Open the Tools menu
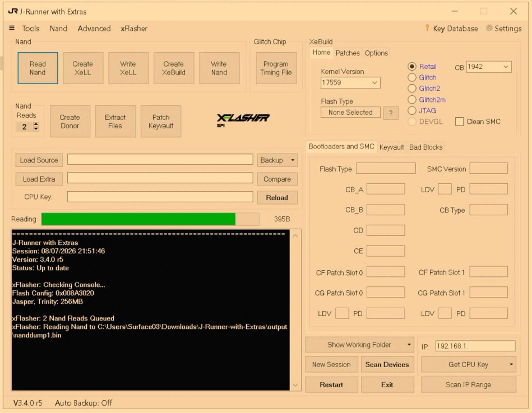Screen dimensions: 532x413 [31, 28]
